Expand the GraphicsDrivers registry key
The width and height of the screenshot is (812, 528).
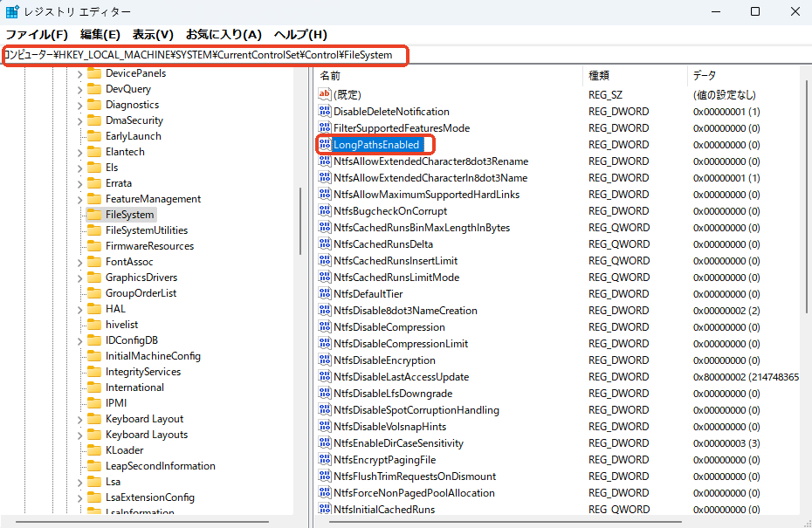[x=79, y=278]
